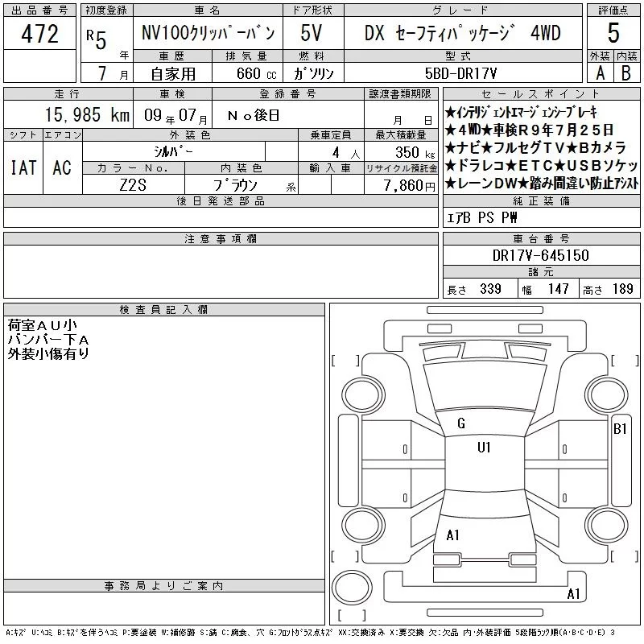Select the registration number No後日
The image size is (644, 644).
coord(254,115)
